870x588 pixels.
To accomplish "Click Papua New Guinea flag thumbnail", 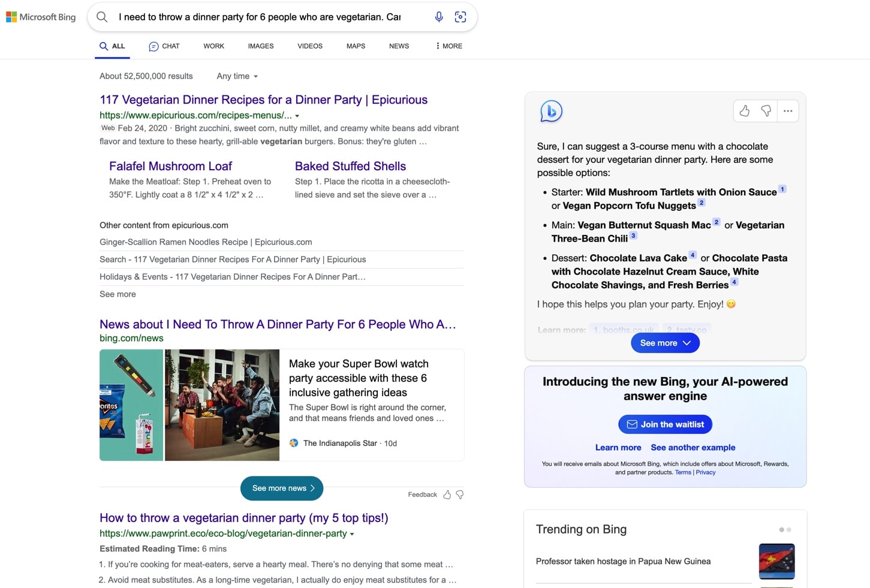I will pyautogui.click(x=776, y=562).
